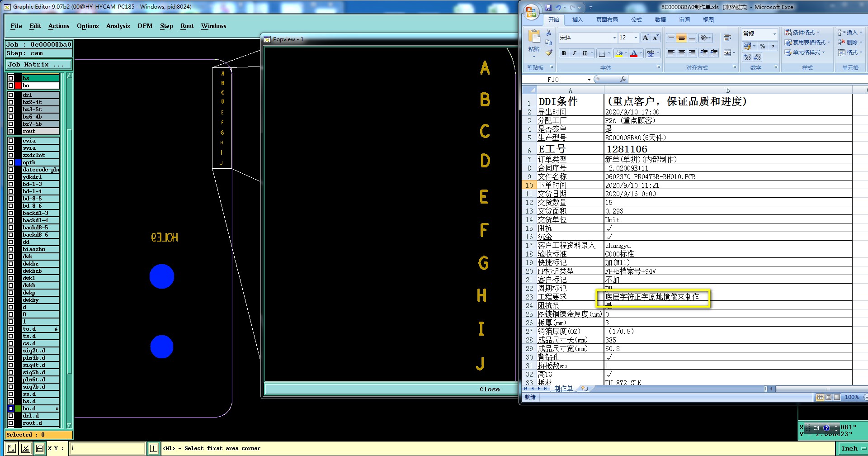Center cell text horizontally in Excel
The width and height of the screenshot is (868, 456).
pyautogui.click(x=682, y=53)
